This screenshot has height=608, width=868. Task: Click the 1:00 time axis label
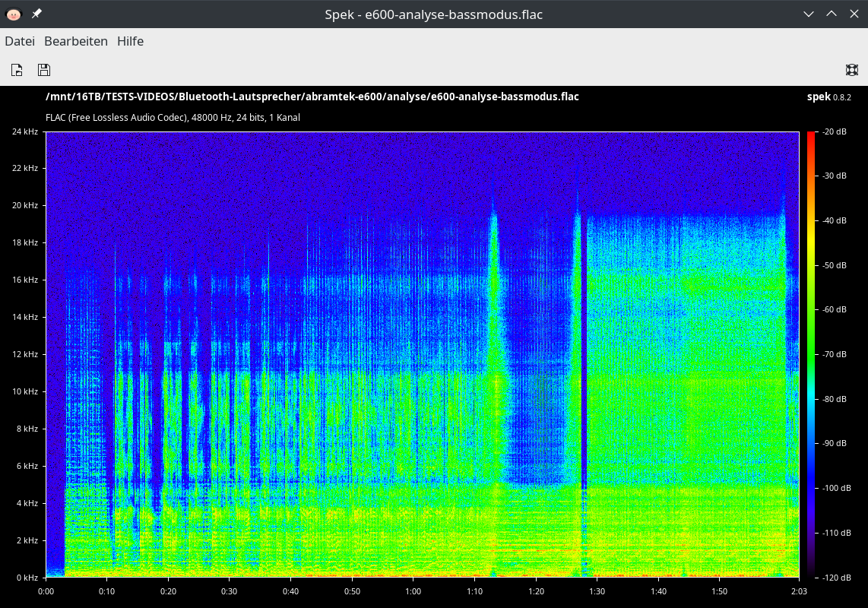(413, 591)
